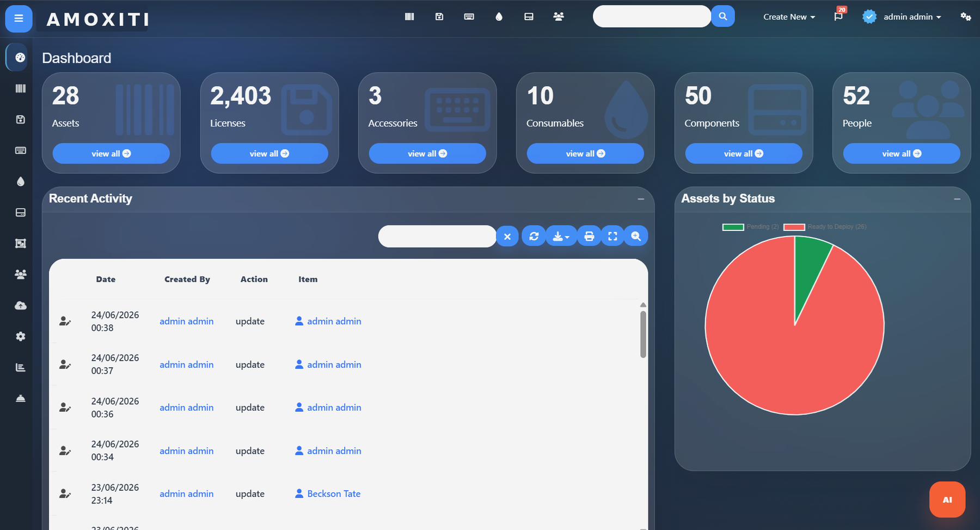Screen dimensions: 980x530
Task: Open the Create New dropdown
Action: 789,17
